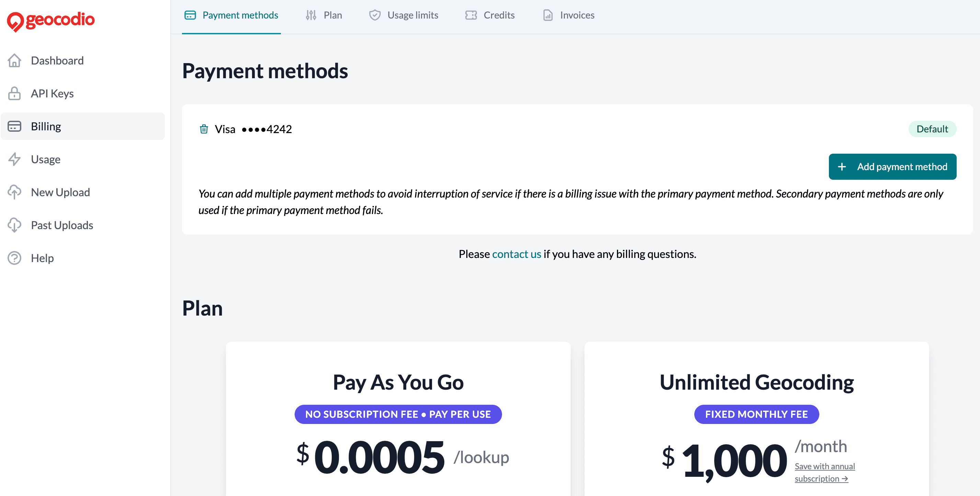Switch to the Invoices tab
980x496 pixels.
tap(577, 15)
